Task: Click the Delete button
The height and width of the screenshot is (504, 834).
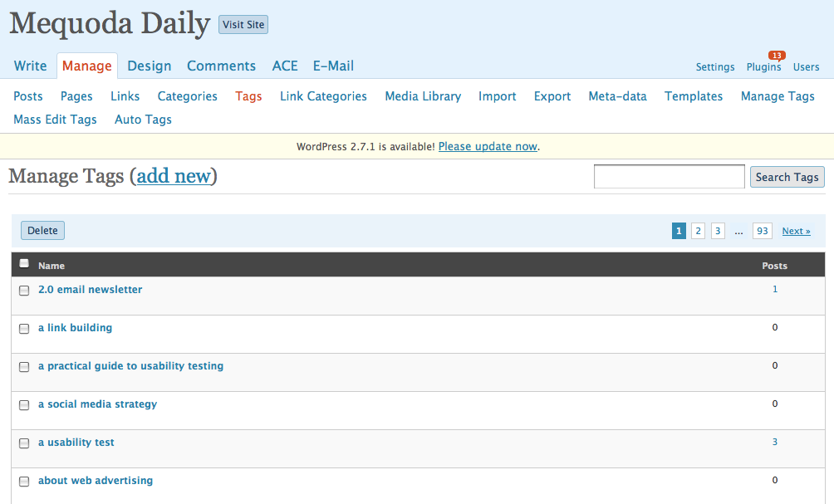Action: coord(42,230)
